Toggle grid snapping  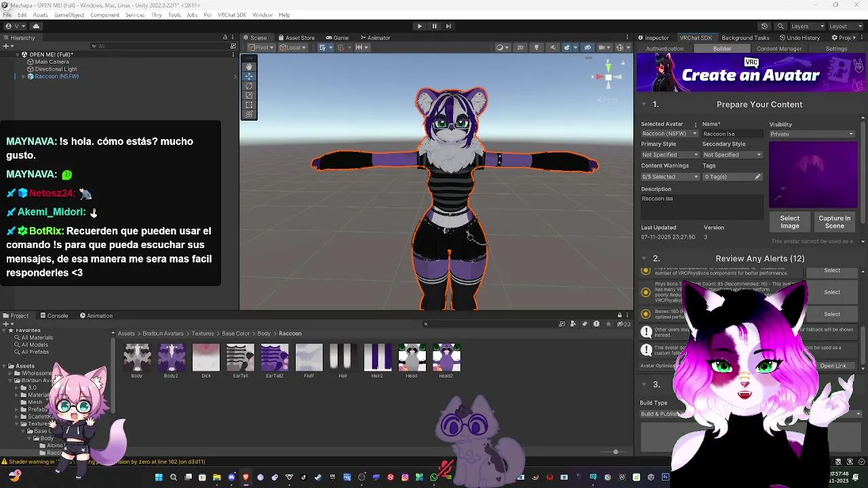[x=341, y=47]
